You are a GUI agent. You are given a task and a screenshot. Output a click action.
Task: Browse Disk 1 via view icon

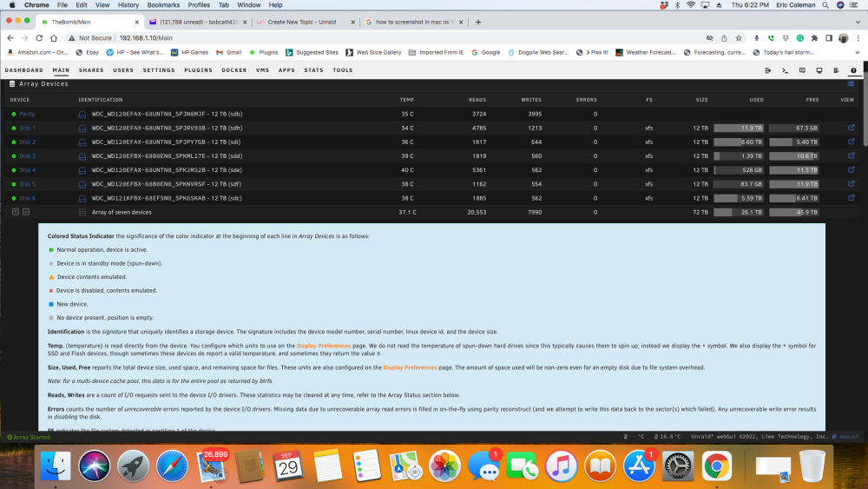pos(852,128)
